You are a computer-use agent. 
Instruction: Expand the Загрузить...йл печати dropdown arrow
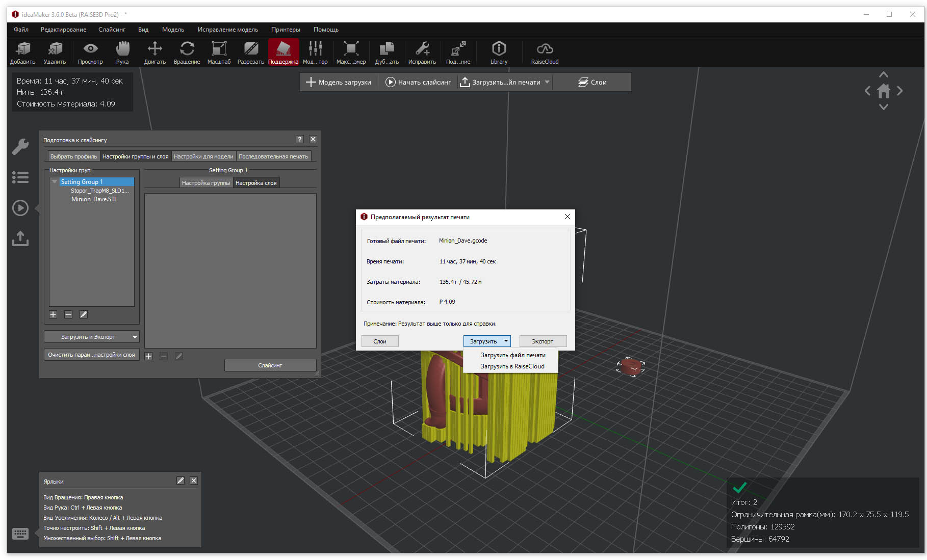point(547,82)
